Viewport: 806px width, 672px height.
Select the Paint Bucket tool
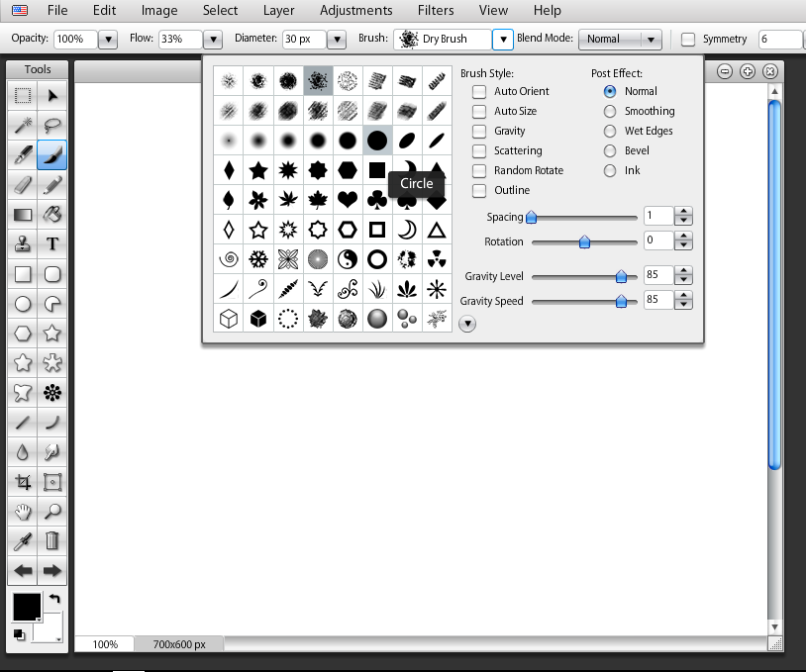click(x=52, y=215)
